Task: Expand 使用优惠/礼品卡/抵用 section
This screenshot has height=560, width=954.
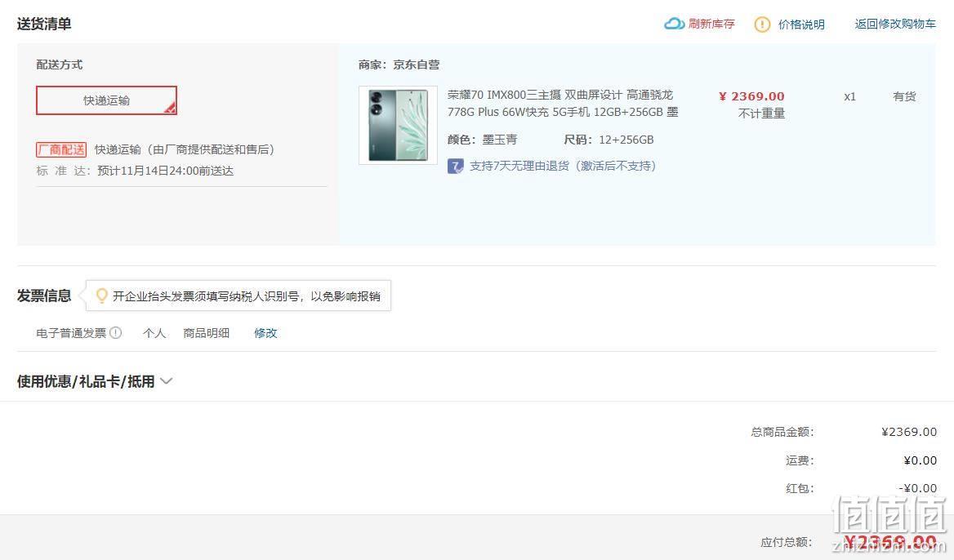Action: point(95,381)
